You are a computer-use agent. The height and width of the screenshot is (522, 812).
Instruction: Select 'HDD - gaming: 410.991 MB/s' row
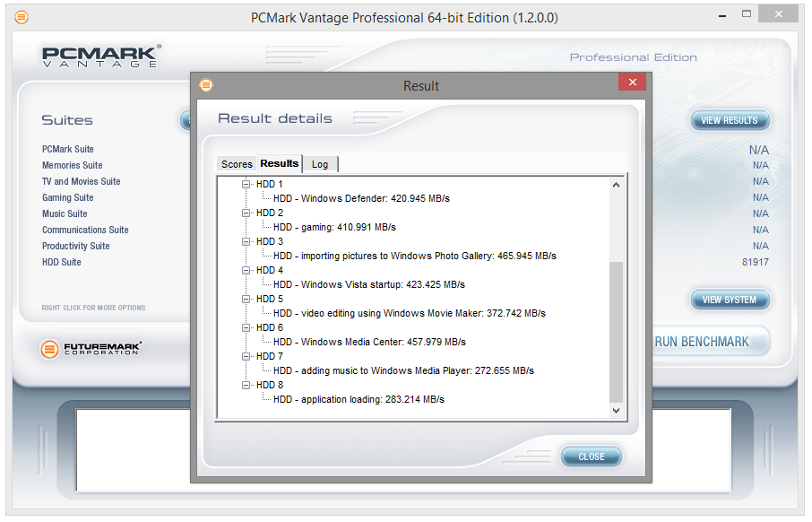(x=334, y=227)
